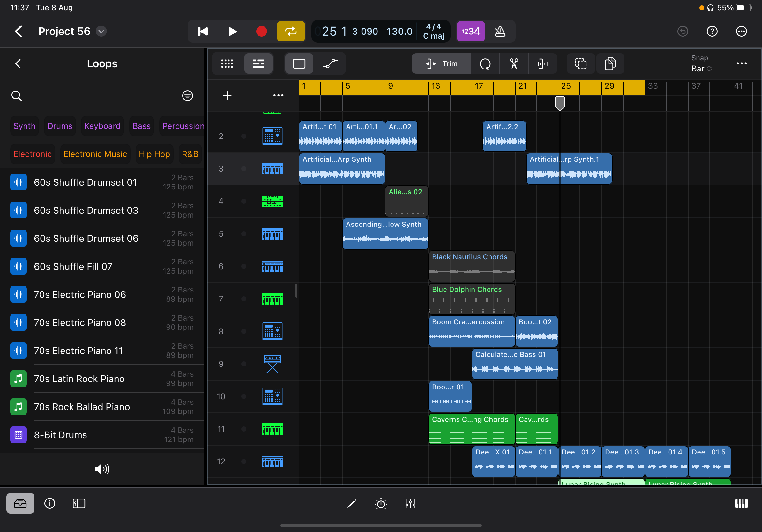Toggle the metronome click
This screenshot has height=532, width=762.
pyautogui.click(x=500, y=32)
